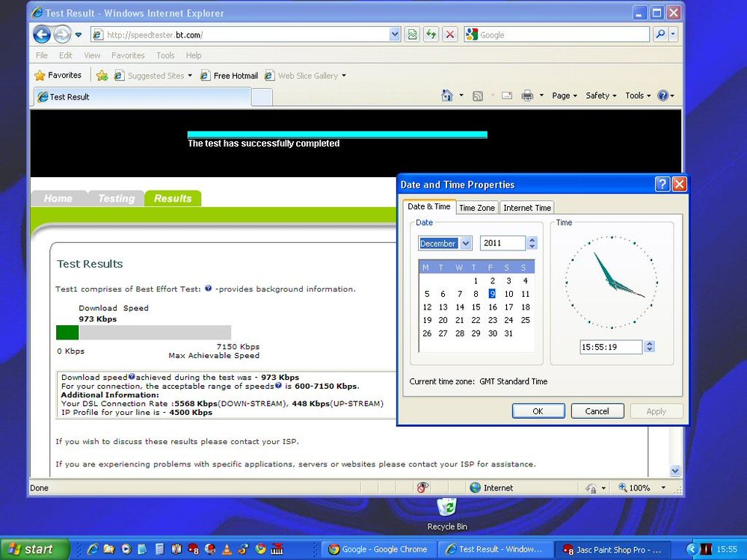
Task: Open Free Hotmail favorites link
Action: click(x=229, y=76)
